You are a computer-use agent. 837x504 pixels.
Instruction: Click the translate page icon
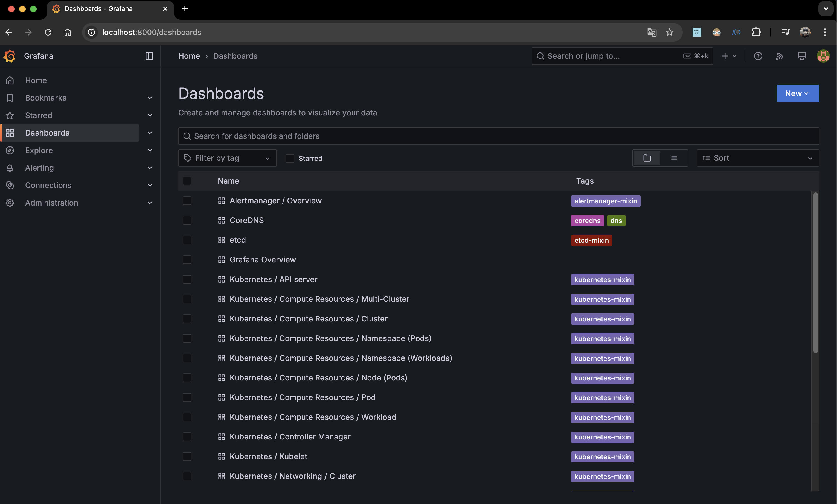[x=652, y=32]
